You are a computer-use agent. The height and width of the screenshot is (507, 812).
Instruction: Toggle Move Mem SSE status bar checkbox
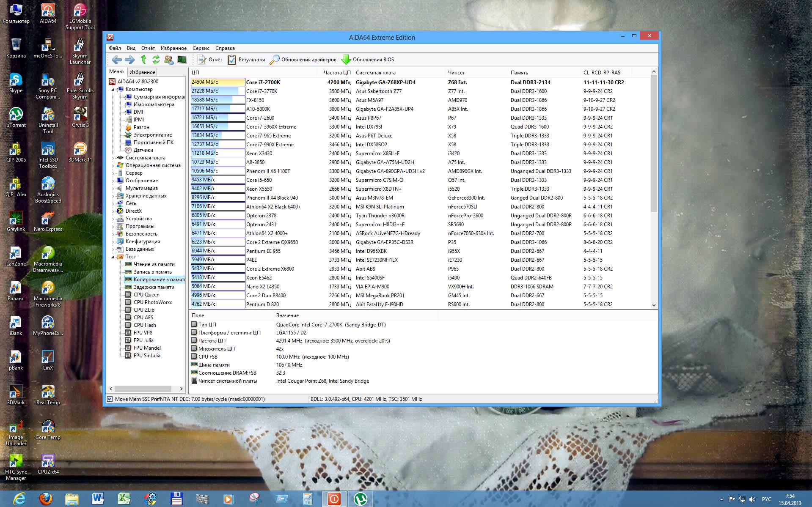point(110,399)
